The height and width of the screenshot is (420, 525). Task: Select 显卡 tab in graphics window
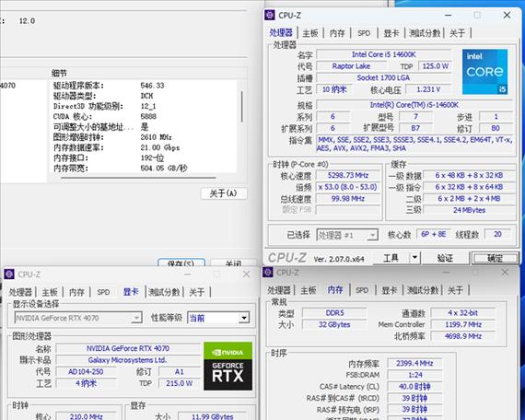pyautogui.click(x=131, y=292)
